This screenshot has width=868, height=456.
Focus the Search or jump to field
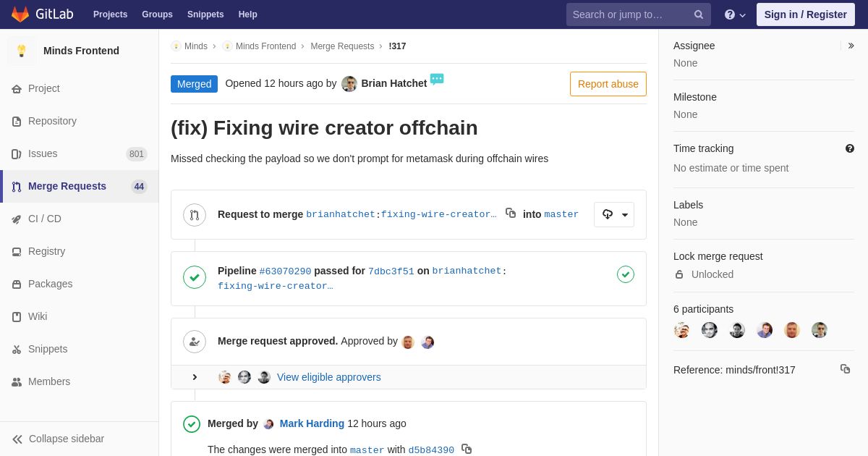click(639, 14)
